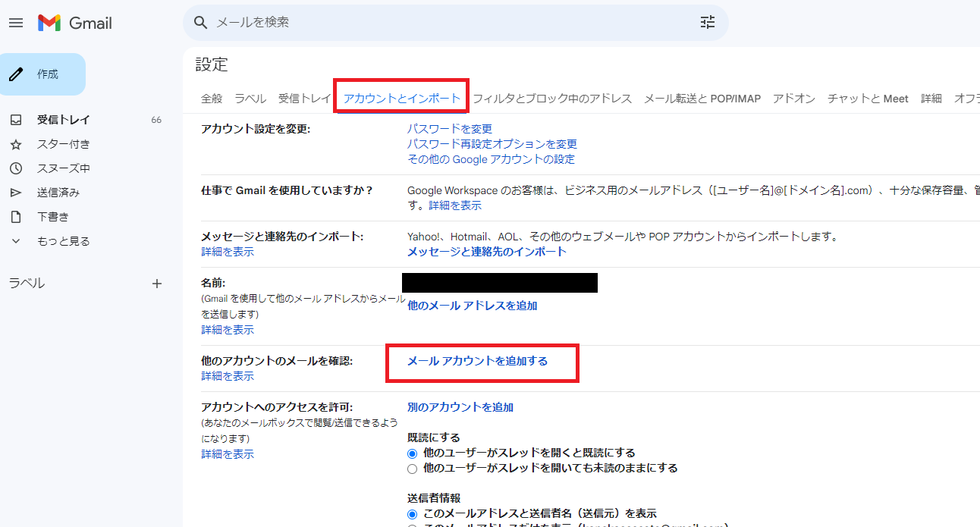Image resolution: width=980 pixels, height=527 pixels.
Task: Switch to フィルタとブロック中のアドレス tab
Action: [552, 99]
